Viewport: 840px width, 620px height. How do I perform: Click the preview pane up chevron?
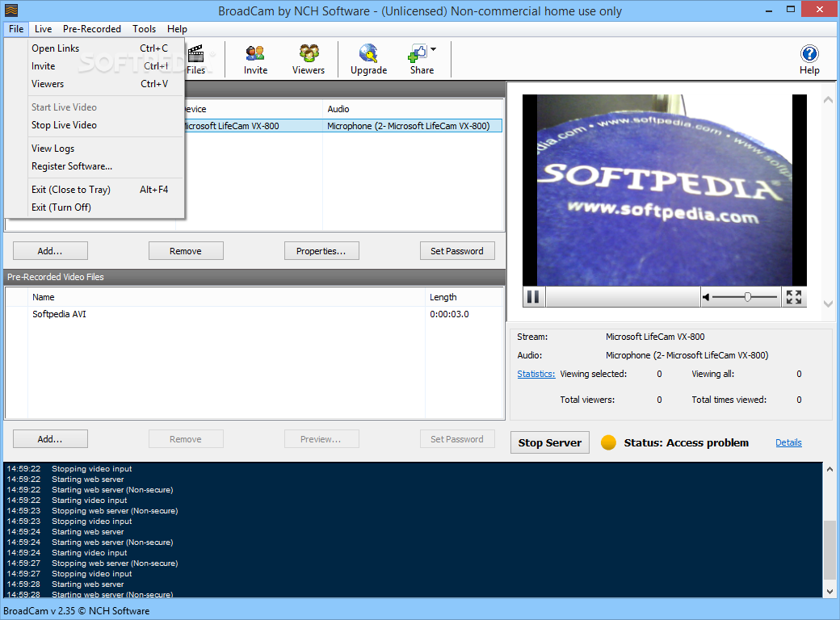(828, 99)
